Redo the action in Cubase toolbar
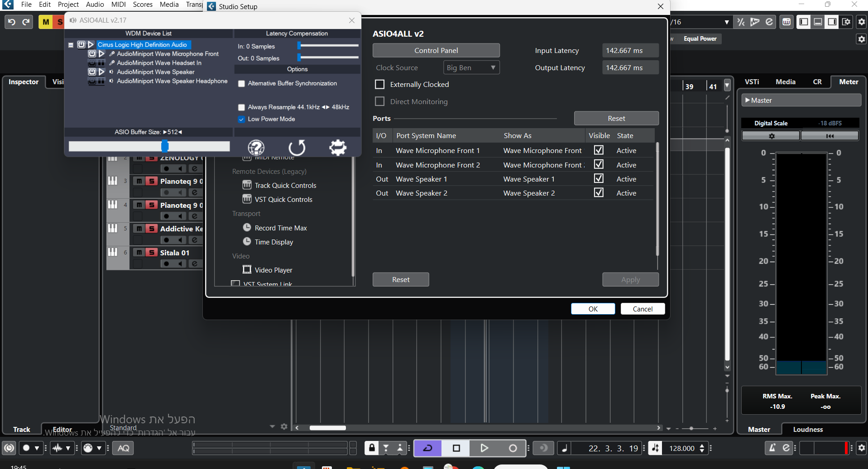The image size is (868, 469). tap(26, 22)
